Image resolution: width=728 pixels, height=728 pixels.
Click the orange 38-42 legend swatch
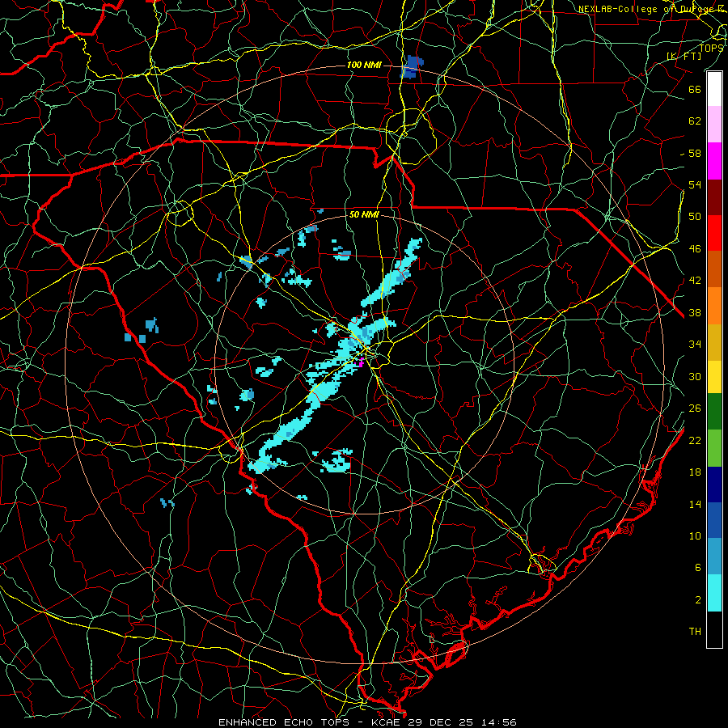pyautogui.click(x=714, y=306)
